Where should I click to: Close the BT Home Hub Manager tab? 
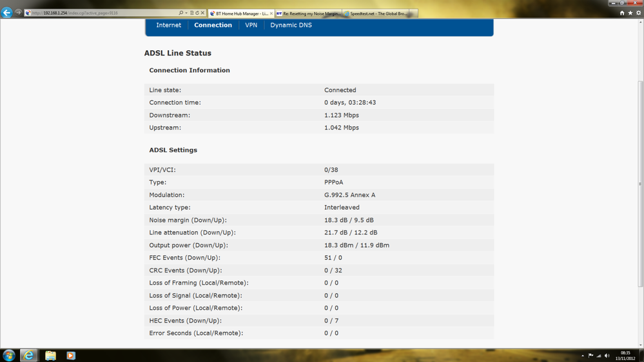[x=271, y=14]
